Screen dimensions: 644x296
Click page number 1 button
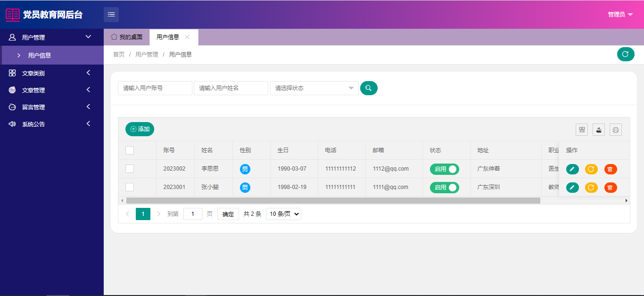pos(143,214)
